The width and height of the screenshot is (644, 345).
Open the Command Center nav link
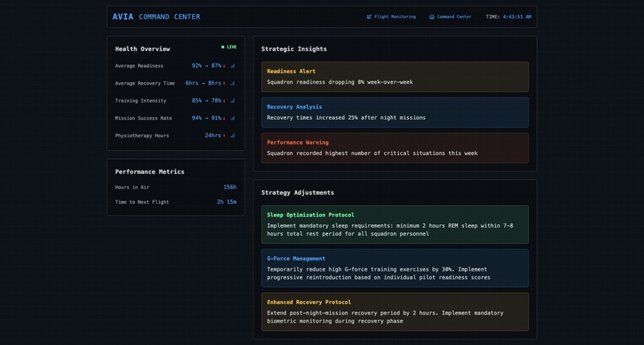coord(450,17)
